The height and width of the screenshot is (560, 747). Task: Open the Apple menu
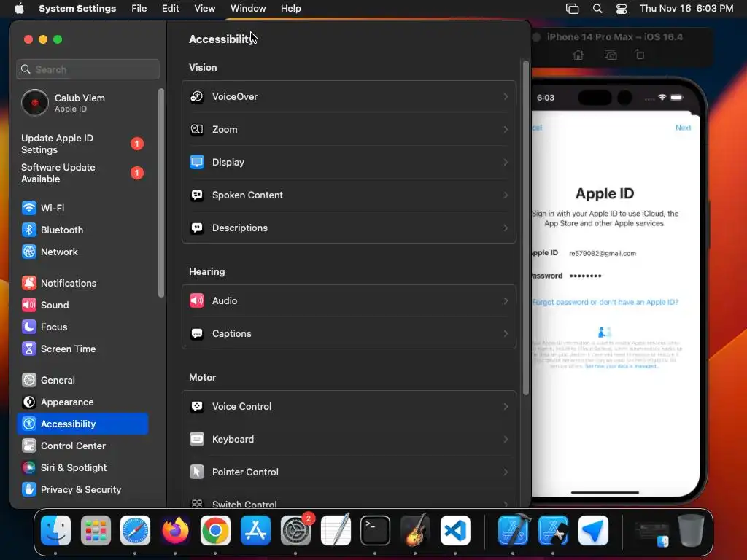(x=19, y=9)
